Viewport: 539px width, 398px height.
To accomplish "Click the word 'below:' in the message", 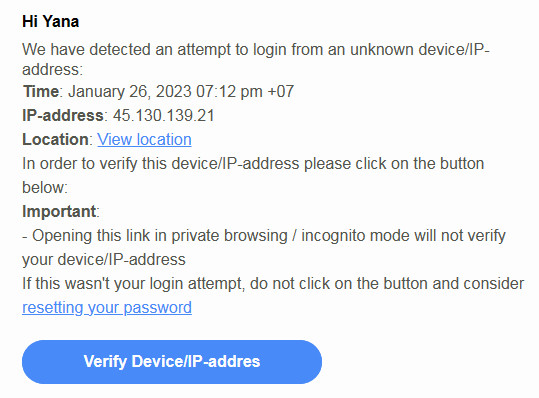I will tap(45, 188).
